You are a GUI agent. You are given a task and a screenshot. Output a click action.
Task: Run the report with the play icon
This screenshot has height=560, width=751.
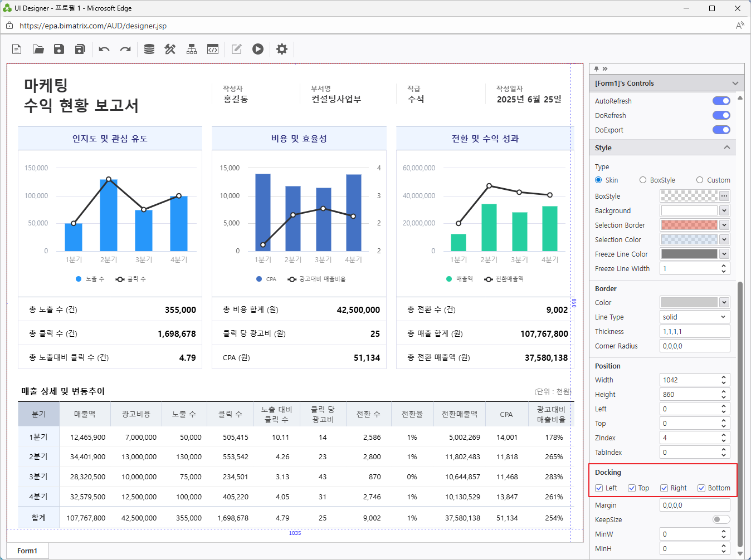257,49
